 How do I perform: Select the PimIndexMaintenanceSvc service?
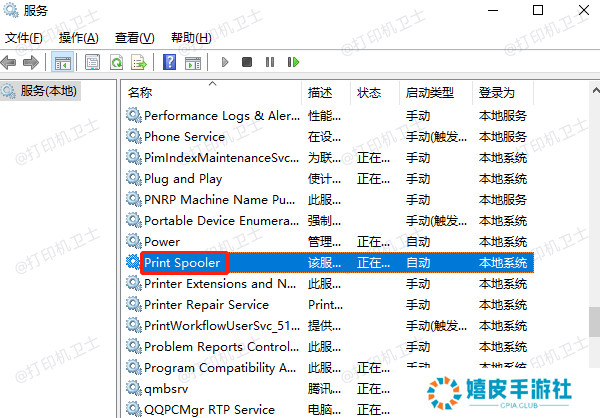click(x=329, y=158)
